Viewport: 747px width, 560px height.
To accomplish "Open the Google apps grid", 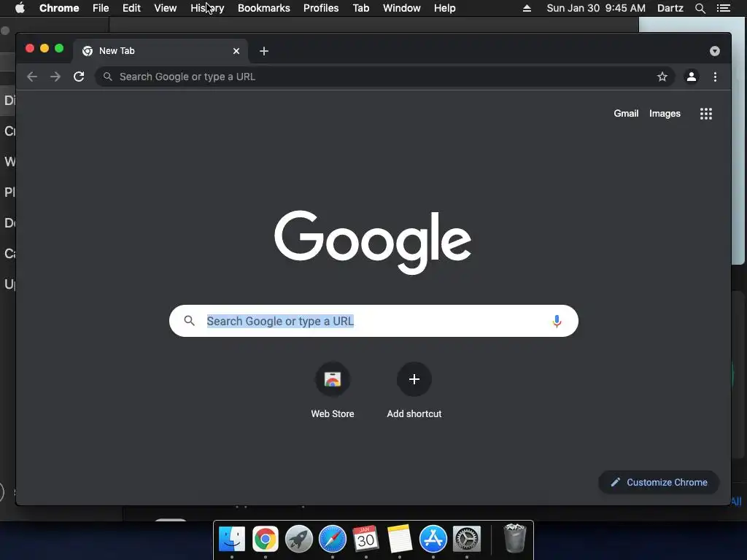I will (705, 114).
